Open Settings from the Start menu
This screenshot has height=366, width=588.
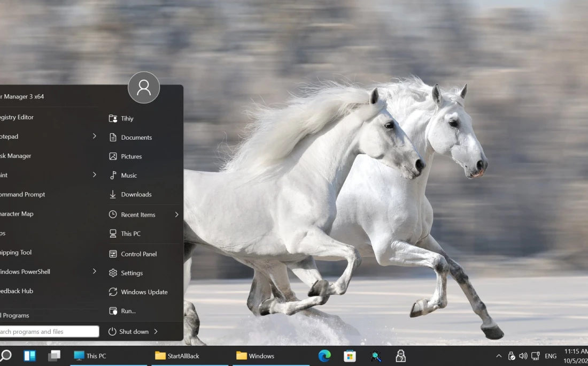[131, 273]
